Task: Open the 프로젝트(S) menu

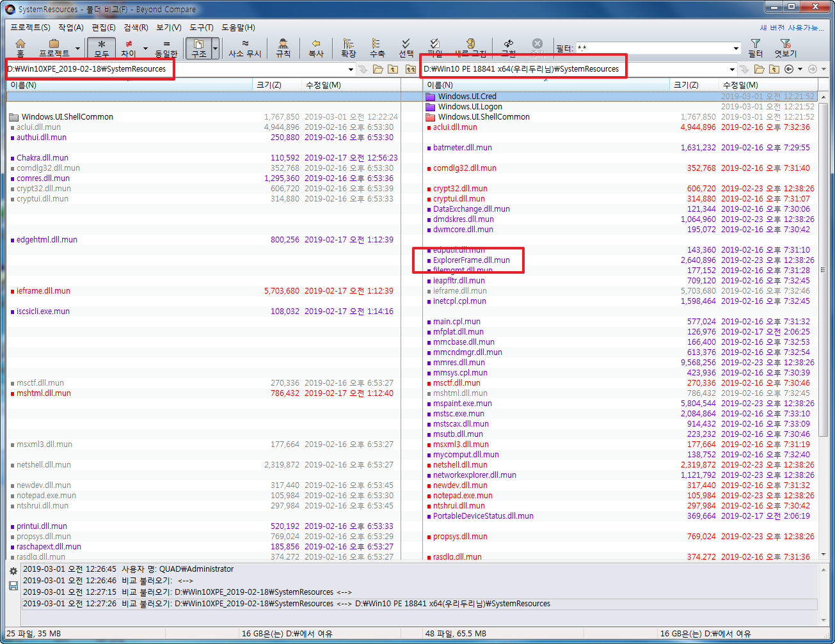Action: pos(30,27)
